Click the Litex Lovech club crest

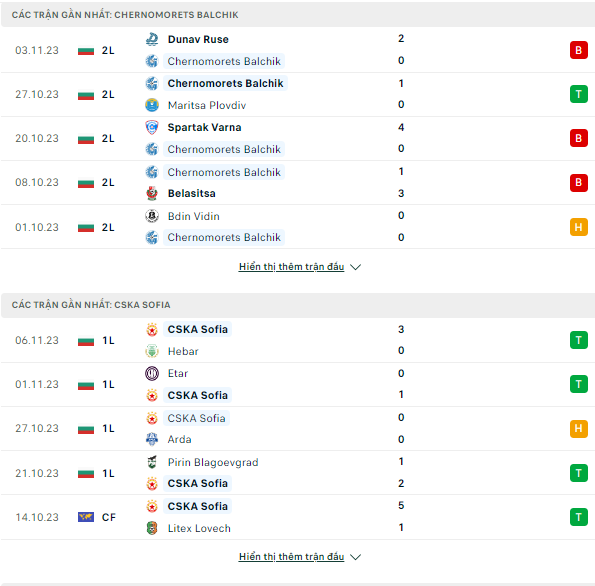click(x=152, y=528)
